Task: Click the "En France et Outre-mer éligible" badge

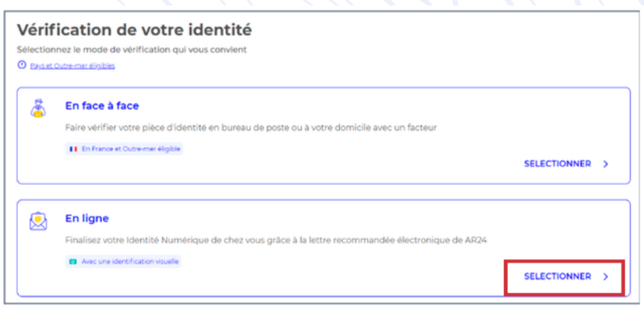Action: [124, 150]
